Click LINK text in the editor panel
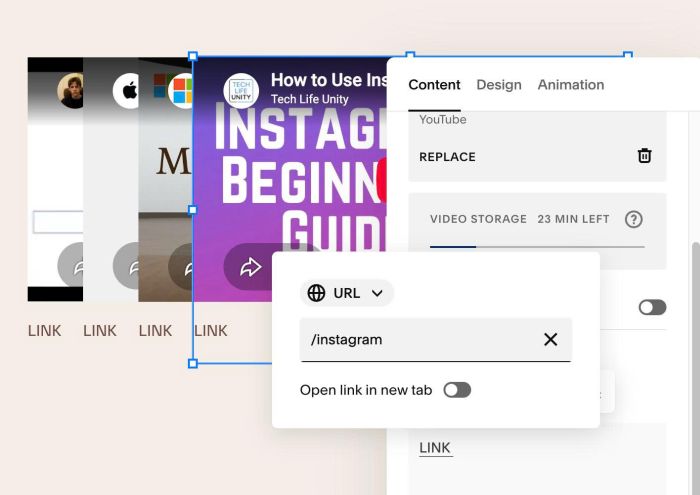 [x=435, y=448]
